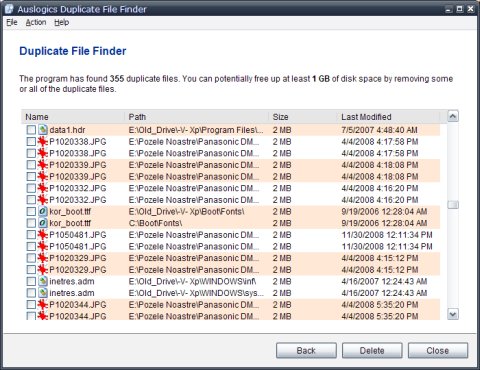Click the vertical scrollbar thumb

453,204
